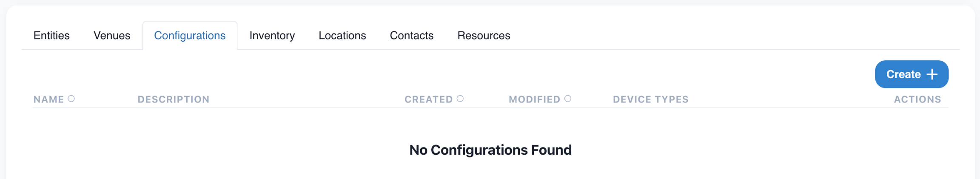This screenshot has width=980, height=179.
Task: Show the Resources tab
Action: tap(484, 35)
